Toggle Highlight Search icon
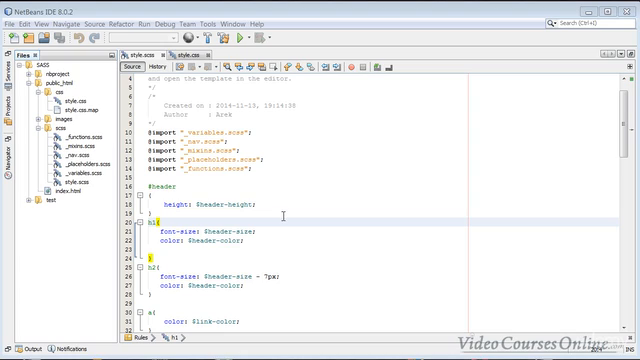640x360 pixels. (262, 67)
